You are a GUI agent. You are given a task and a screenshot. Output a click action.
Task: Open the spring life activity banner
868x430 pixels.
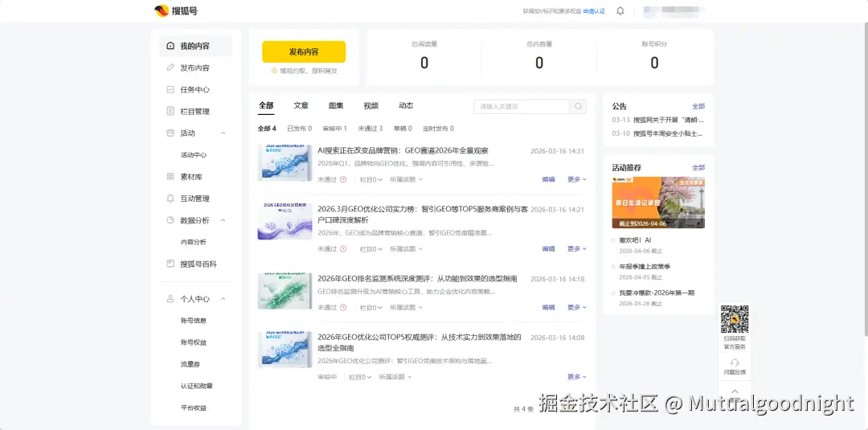point(658,203)
